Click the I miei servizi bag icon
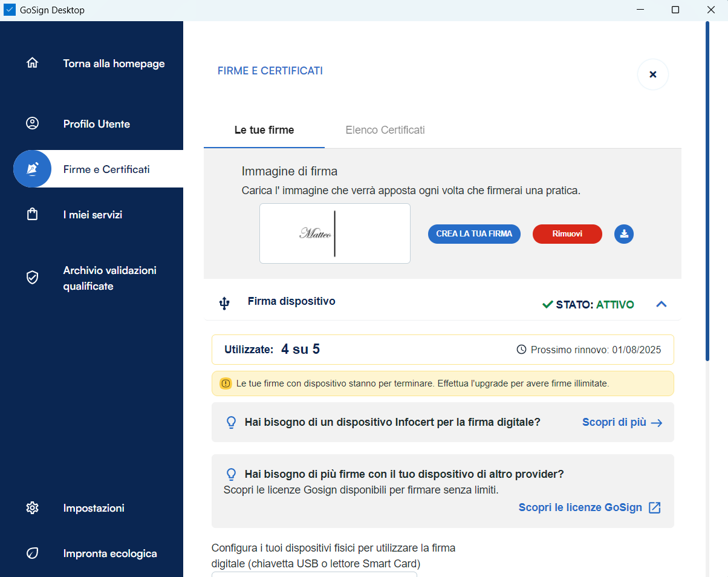 pos(33,215)
